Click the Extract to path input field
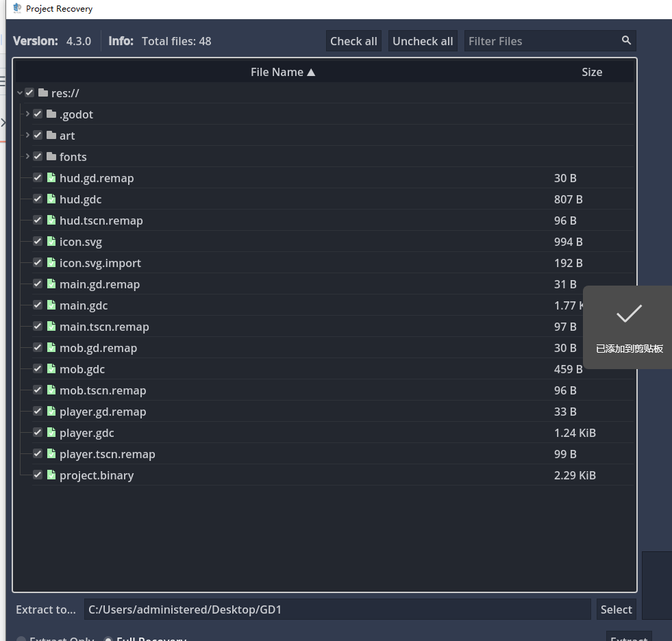The width and height of the screenshot is (672, 641). coord(337,609)
